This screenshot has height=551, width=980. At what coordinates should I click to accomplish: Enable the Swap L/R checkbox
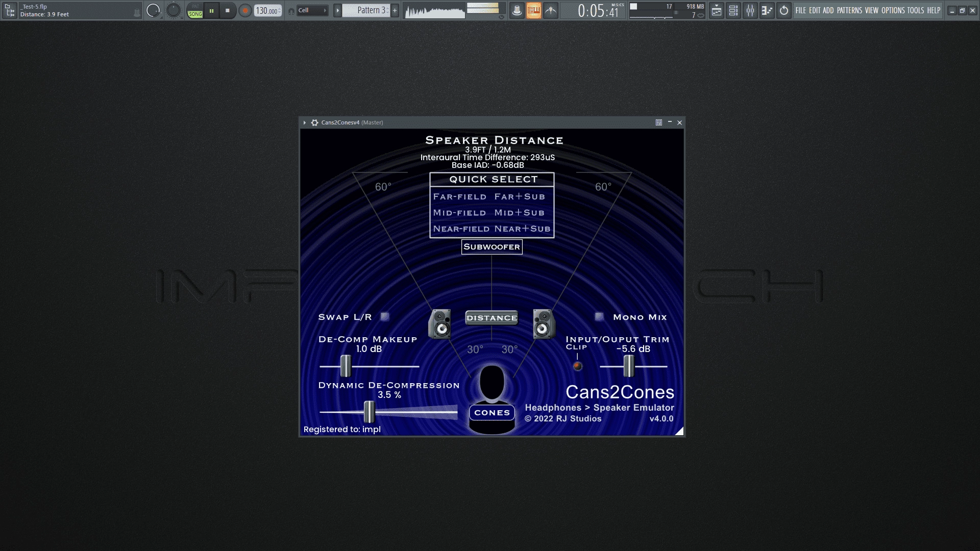point(385,317)
